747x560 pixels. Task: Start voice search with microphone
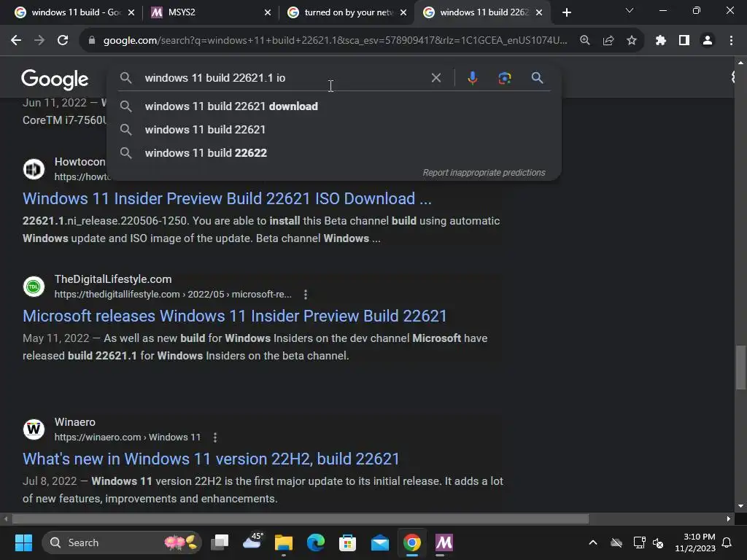473,77
